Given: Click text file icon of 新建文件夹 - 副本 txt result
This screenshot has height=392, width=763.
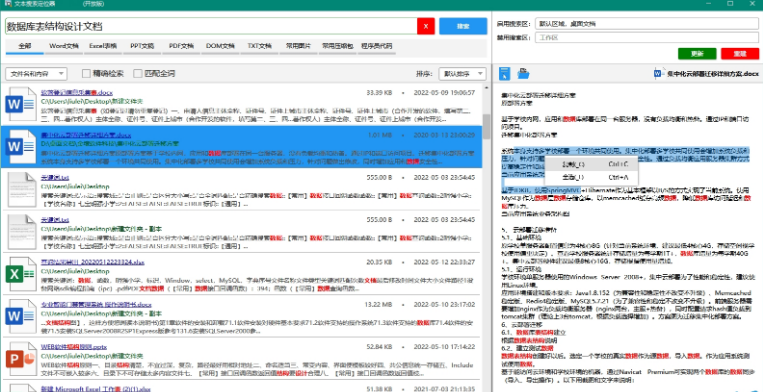Looking at the screenshot, I should (22, 231).
